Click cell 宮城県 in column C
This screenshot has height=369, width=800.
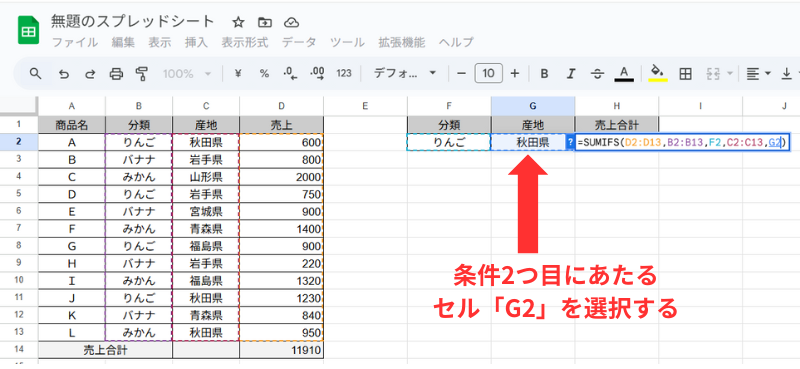click(x=206, y=212)
